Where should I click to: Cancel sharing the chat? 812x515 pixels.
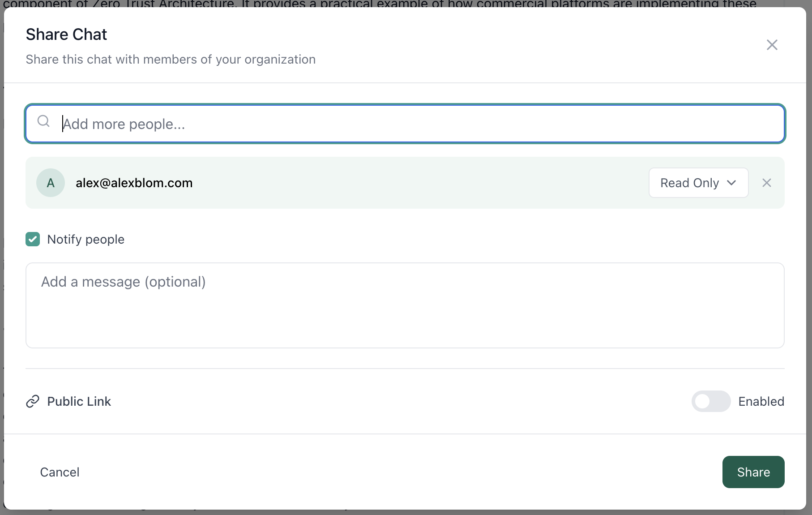(60, 472)
